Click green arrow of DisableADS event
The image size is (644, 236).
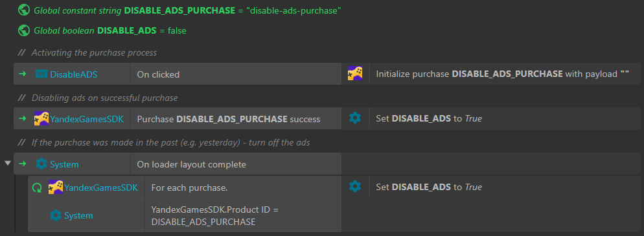click(23, 74)
